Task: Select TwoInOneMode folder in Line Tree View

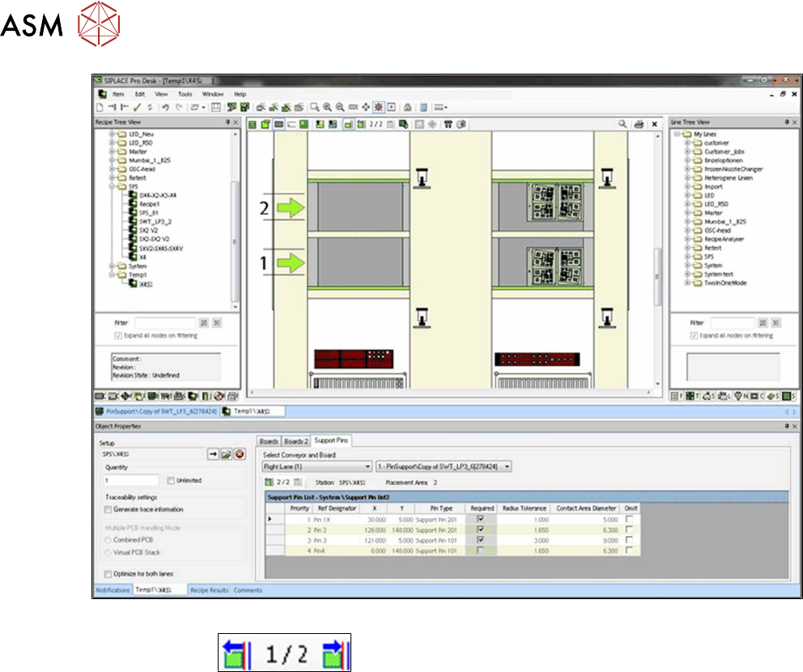Action: pyautogui.click(x=725, y=283)
